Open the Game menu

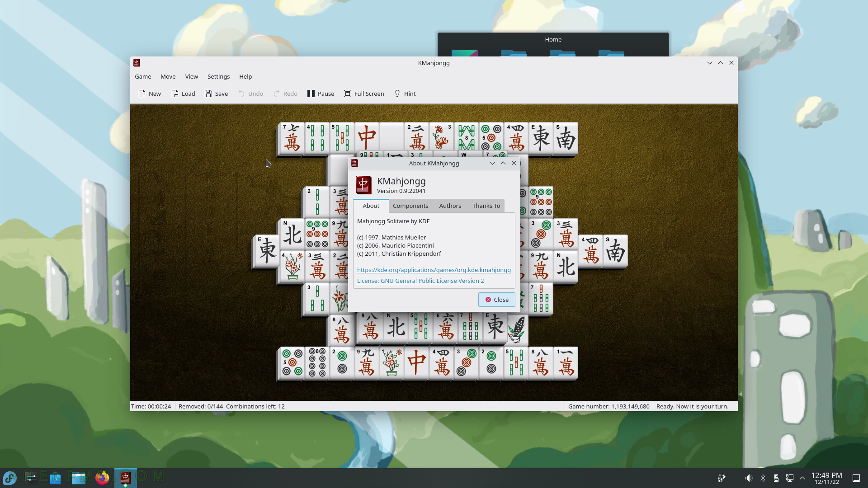pyautogui.click(x=143, y=76)
